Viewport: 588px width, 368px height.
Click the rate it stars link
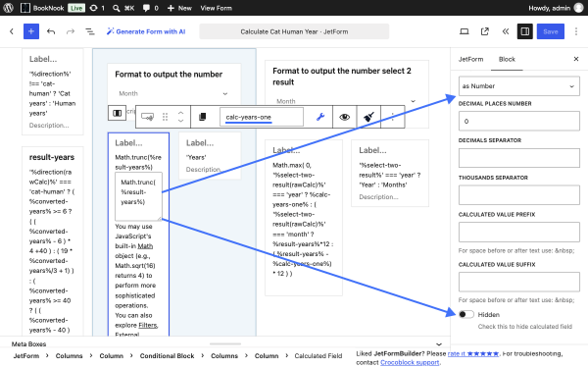(x=473, y=353)
